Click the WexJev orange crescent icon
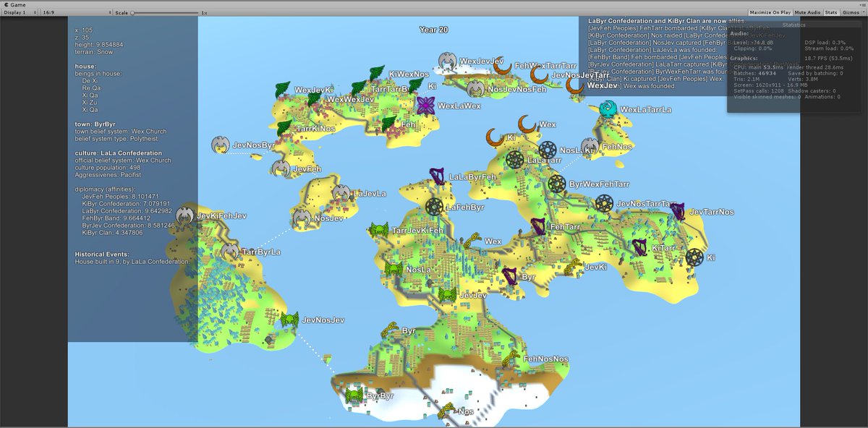This screenshot has width=868, height=428. point(575,85)
